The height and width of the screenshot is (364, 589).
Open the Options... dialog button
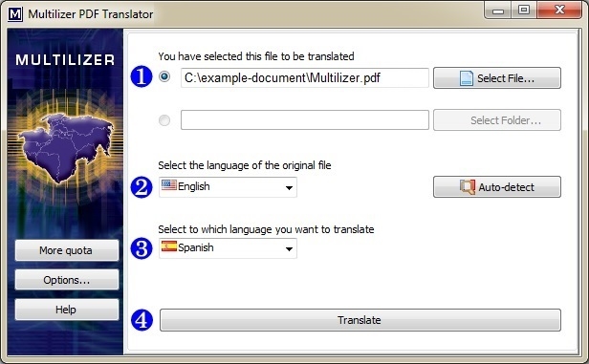[67, 280]
